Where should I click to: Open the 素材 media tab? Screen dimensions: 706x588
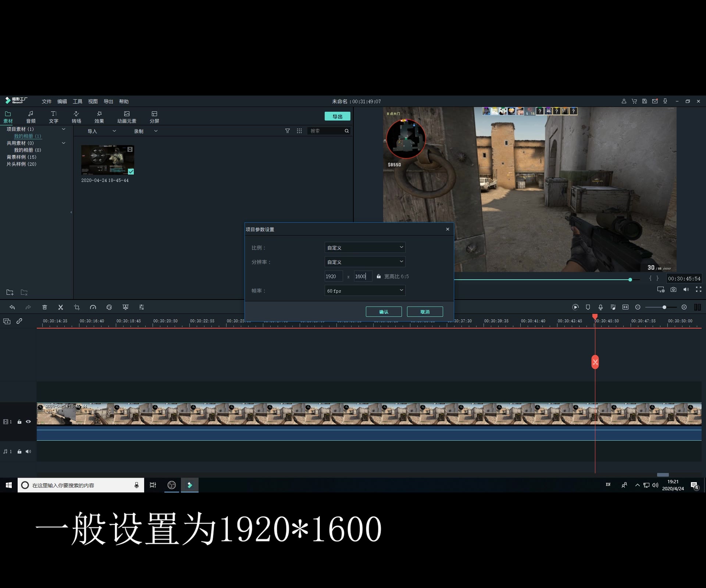(x=8, y=117)
